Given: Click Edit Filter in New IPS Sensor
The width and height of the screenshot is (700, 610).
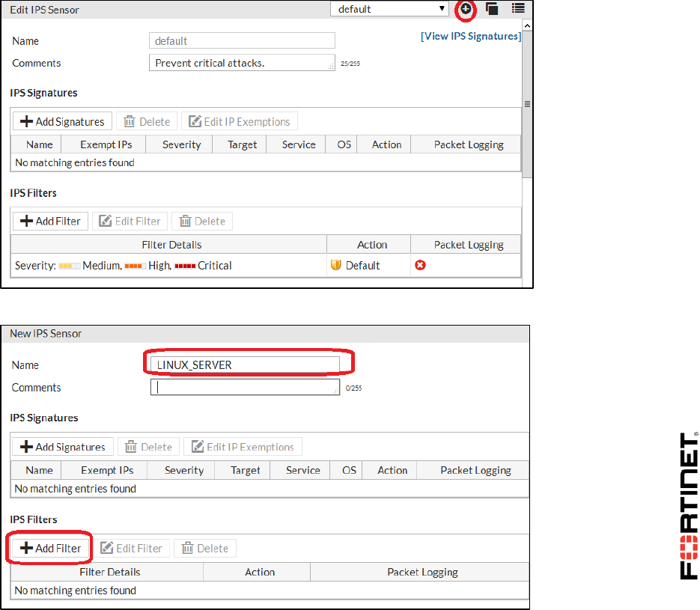Looking at the screenshot, I should (131, 548).
